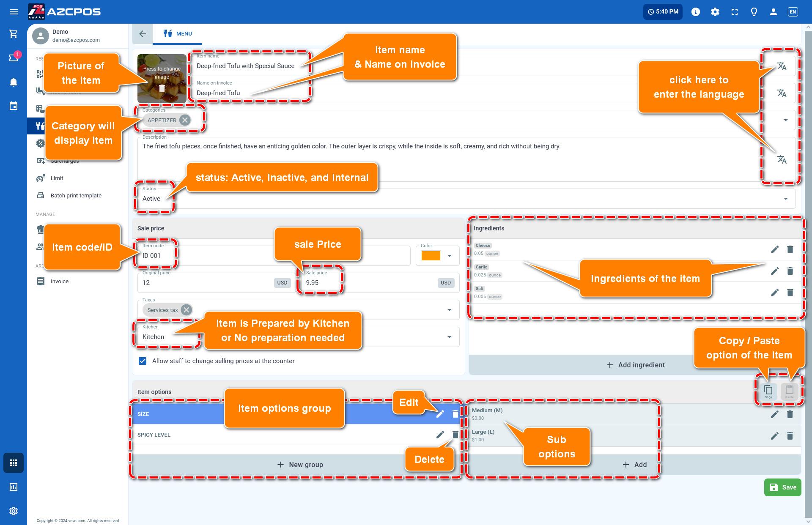
Task: Open the shopping cart sidebar icon
Action: pos(14,34)
